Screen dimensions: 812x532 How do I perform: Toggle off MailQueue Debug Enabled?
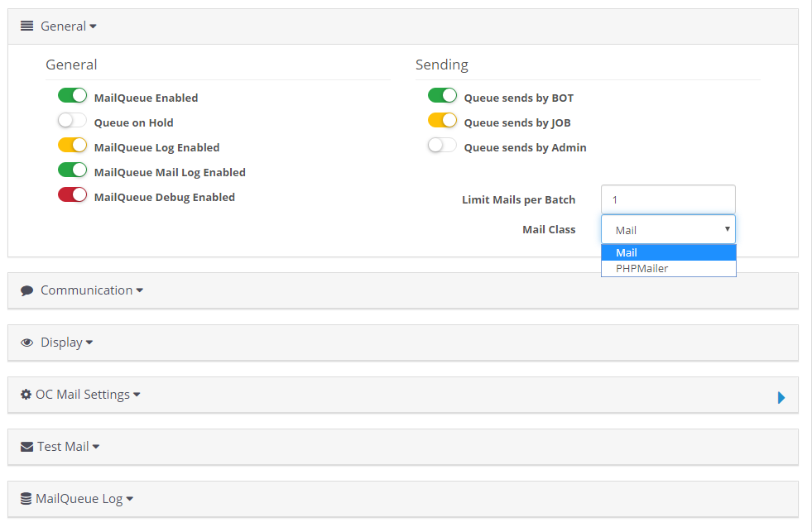[73, 195]
